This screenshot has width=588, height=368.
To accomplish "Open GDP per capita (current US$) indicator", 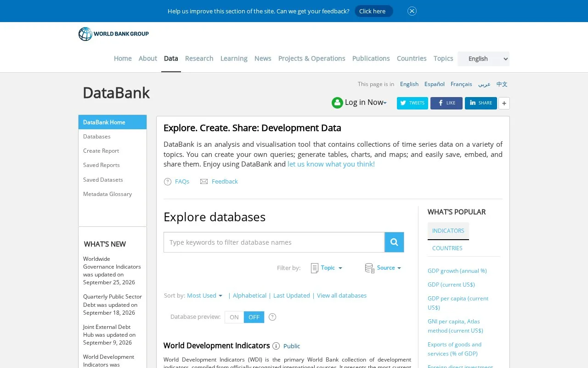I will coord(458,303).
